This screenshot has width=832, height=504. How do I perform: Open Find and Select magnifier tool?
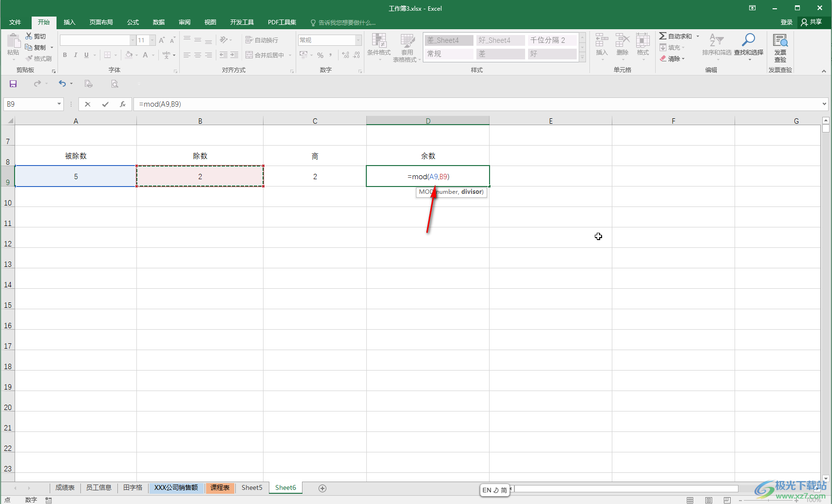pos(748,45)
